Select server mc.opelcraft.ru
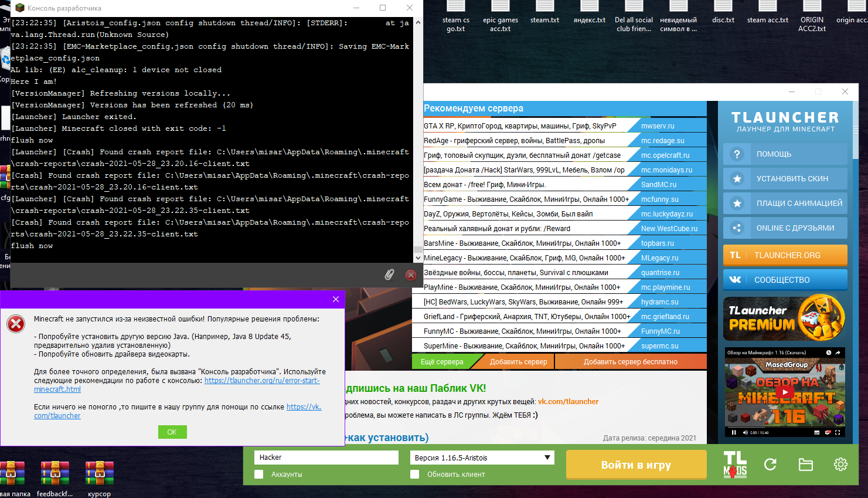The image size is (868, 498). [665, 155]
